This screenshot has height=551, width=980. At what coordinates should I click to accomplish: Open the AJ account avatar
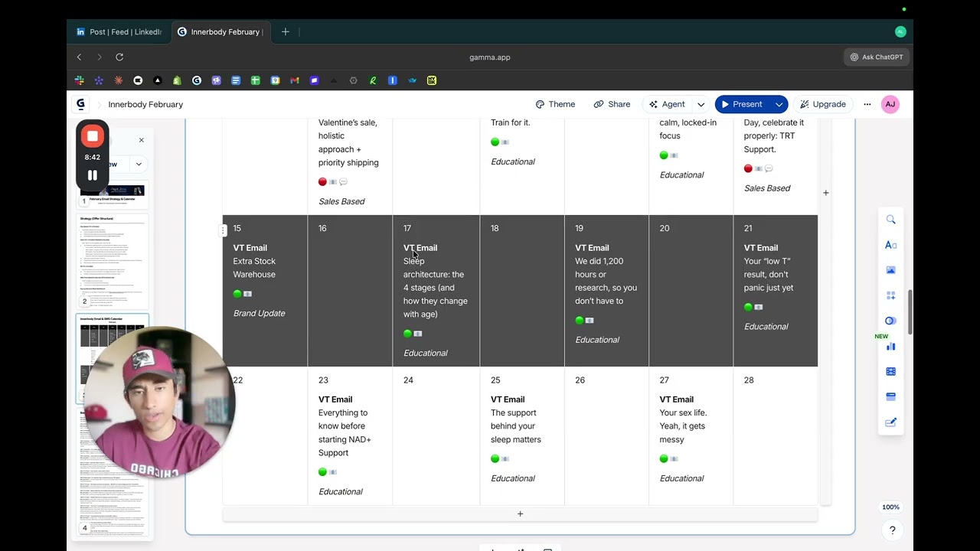(x=890, y=104)
